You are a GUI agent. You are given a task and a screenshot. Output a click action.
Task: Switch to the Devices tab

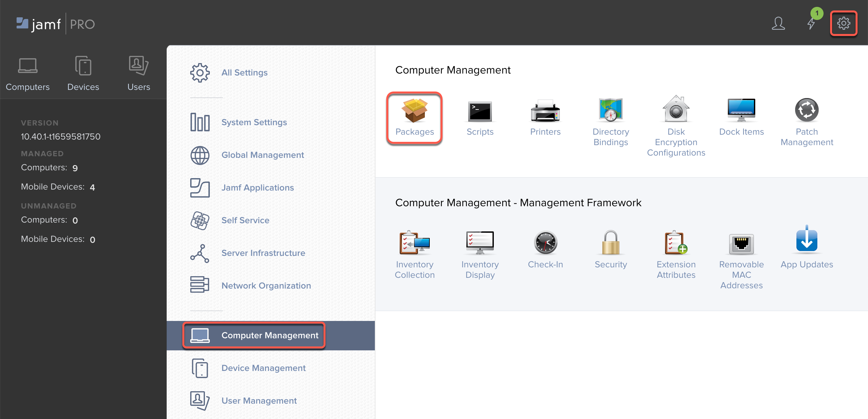(83, 74)
